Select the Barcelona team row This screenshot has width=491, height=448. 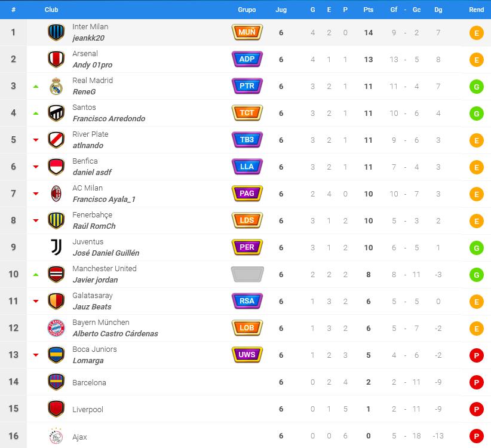click(245, 382)
